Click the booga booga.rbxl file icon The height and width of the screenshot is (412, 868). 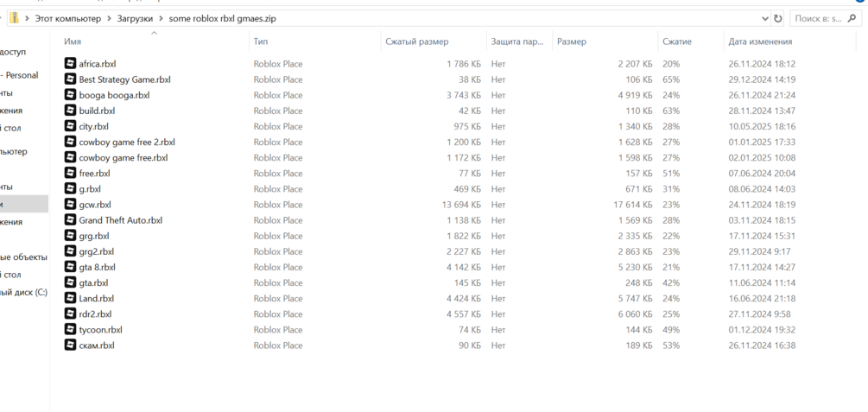(x=70, y=95)
